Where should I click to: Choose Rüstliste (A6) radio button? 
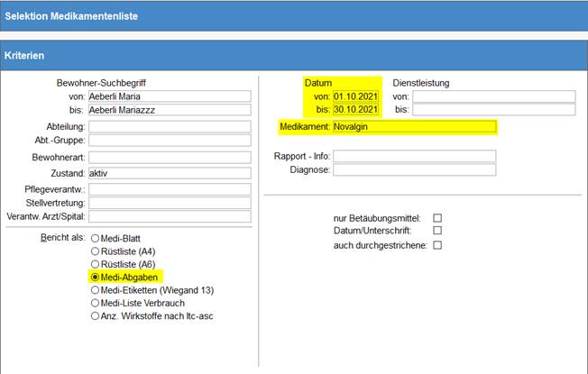(x=95, y=264)
